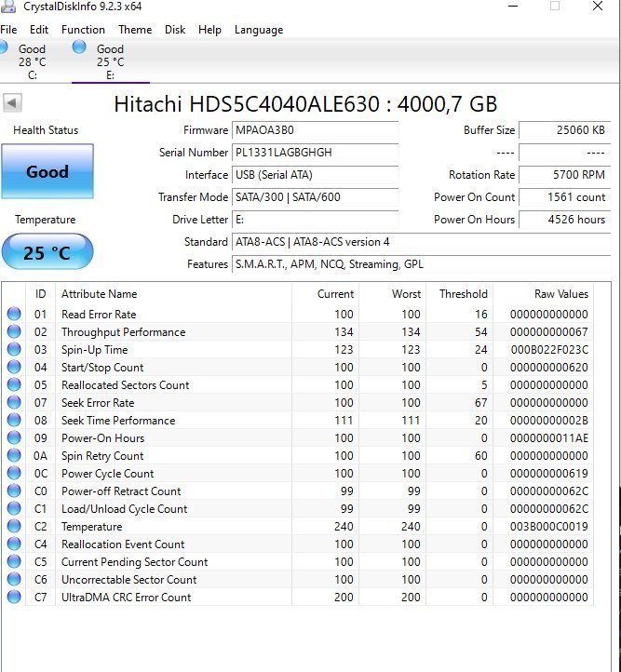
Task: Select raw value 0000000011AE in Power-On Hours row
Action: point(549,437)
